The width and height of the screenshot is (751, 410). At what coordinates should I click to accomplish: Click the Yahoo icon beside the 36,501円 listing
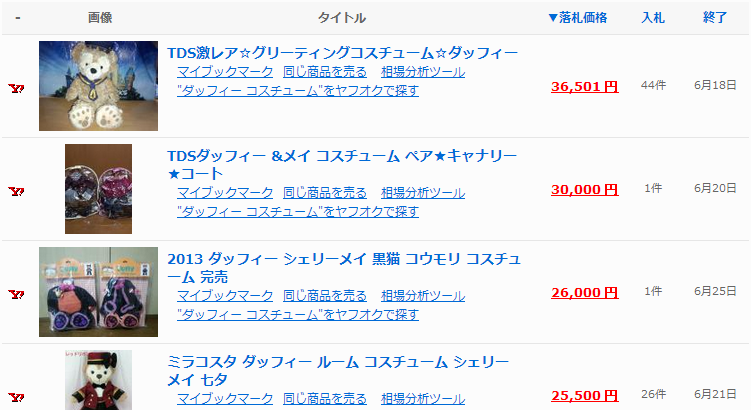click(x=16, y=88)
